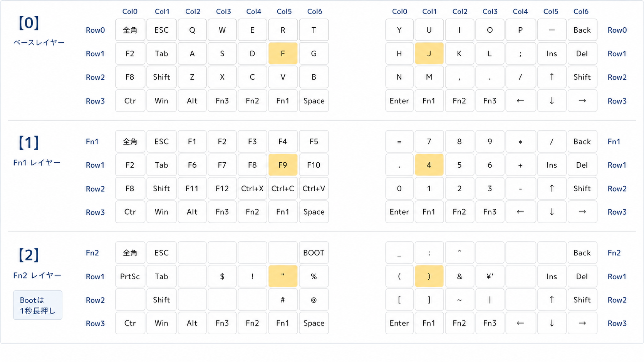Click the 全角 key in base layer
The width and height of the screenshot is (644, 362).
point(130,30)
